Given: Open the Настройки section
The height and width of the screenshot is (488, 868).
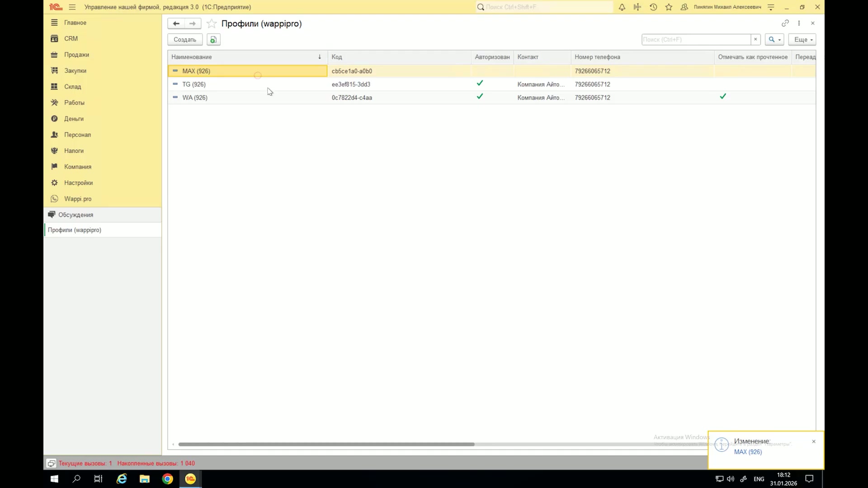Looking at the screenshot, I should pos(78,183).
